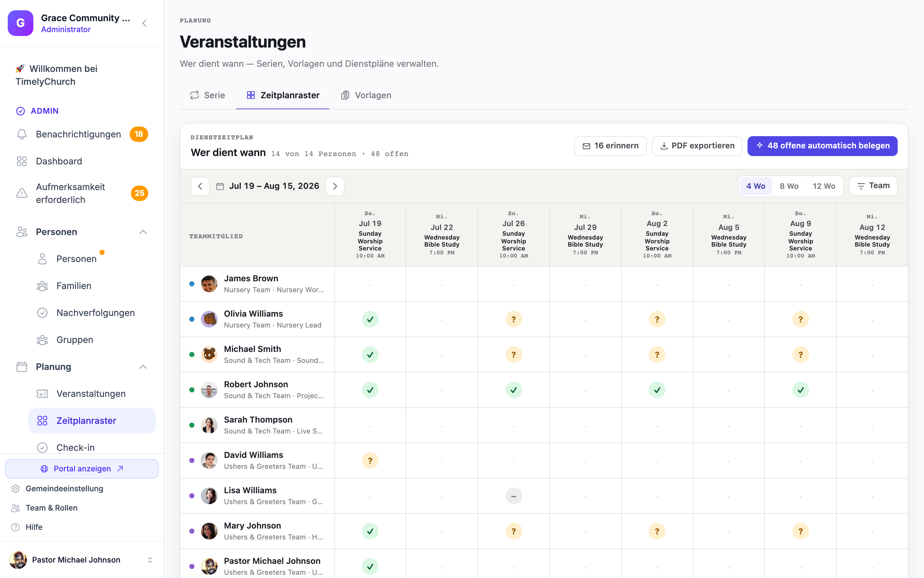This screenshot has width=924, height=578.
Task: Switch to the 12 Wo range
Action: click(x=824, y=186)
